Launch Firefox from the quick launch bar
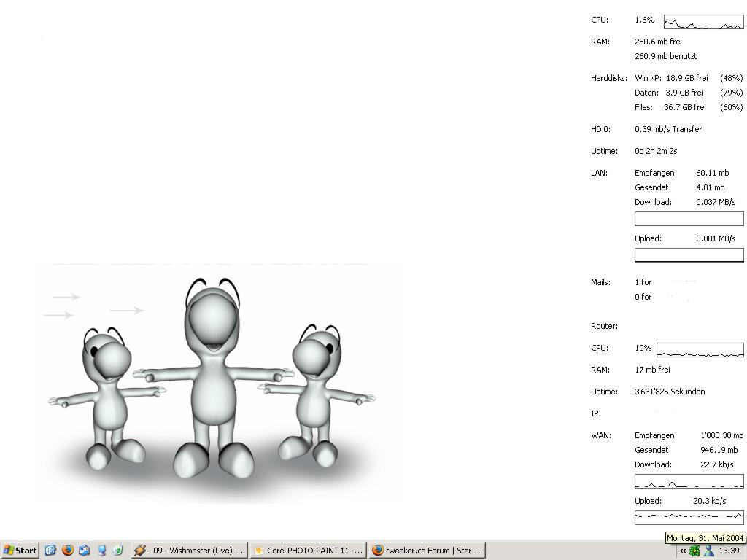The width and height of the screenshot is (747, 560). pos(67,551)
